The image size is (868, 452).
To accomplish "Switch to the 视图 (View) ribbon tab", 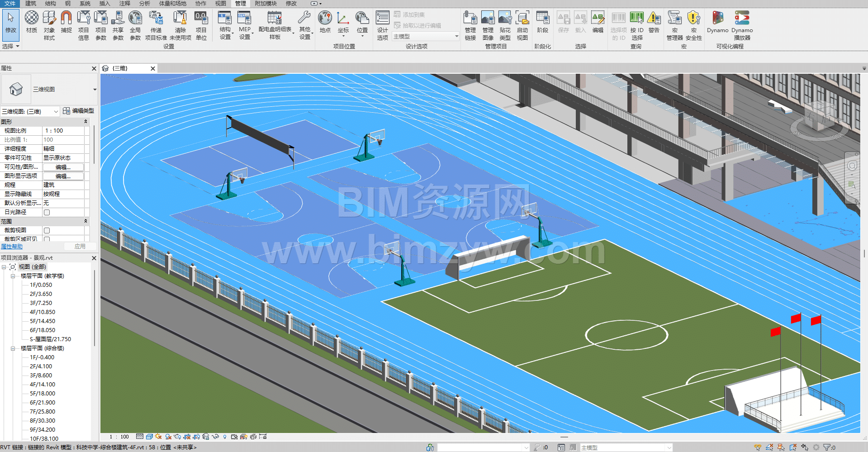I will pos(220,4).
